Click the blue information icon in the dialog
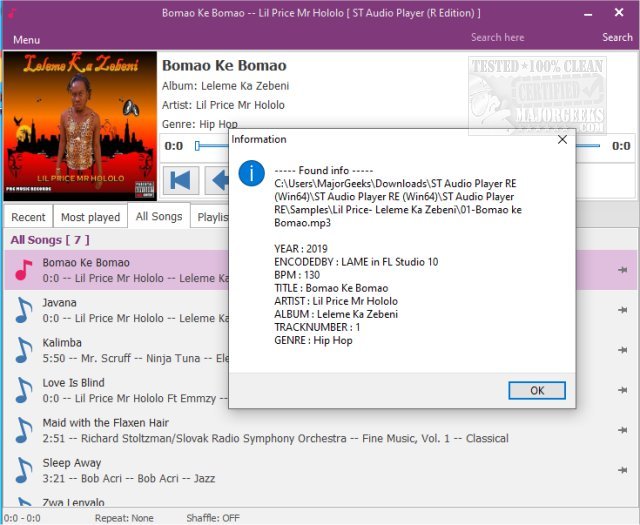Viewport: 640px width, 525px height. (251, 173)
